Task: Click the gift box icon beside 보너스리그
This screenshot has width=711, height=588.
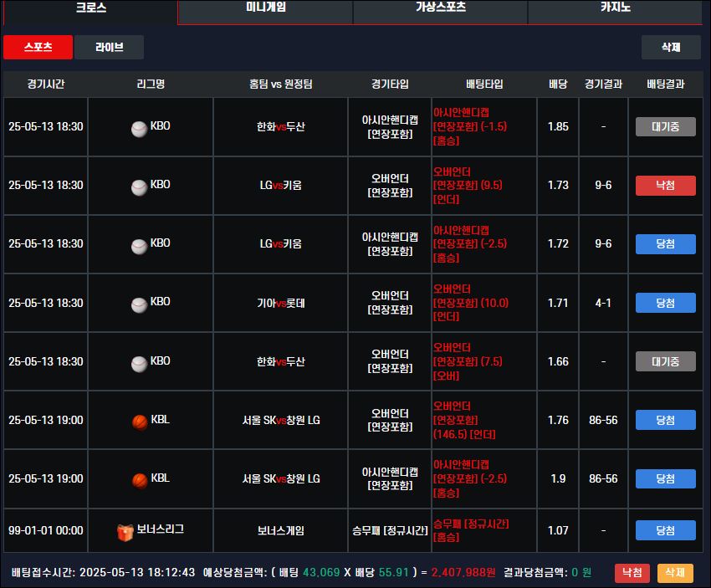Action: [x=125, y=533]
